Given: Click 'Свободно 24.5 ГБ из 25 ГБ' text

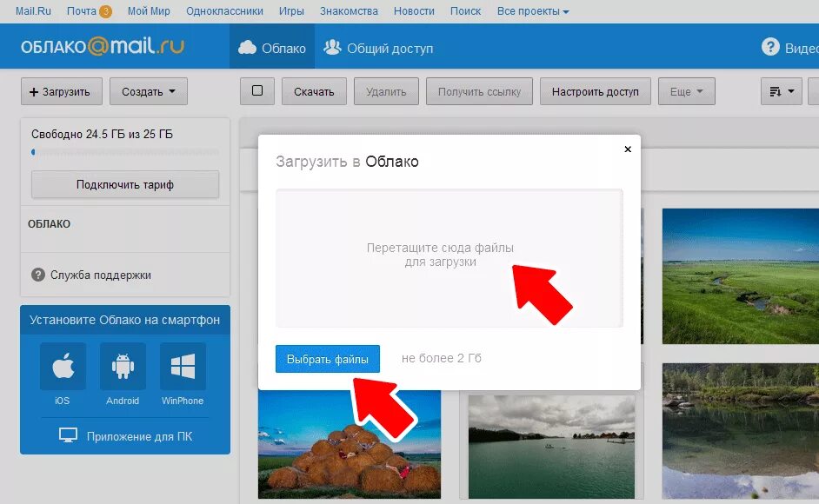Looking at the screenshot, I should click(102, 134).
